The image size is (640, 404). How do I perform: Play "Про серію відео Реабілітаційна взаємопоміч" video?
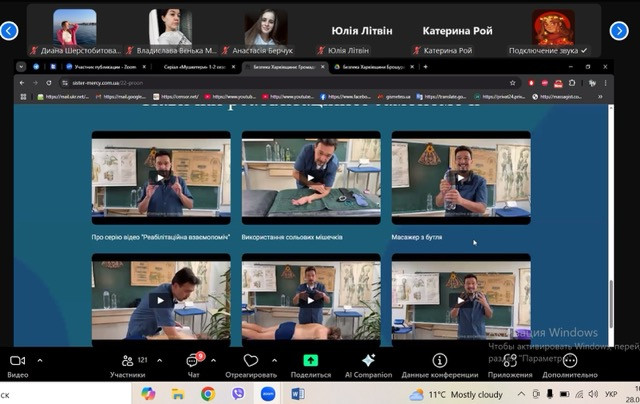tap(160, 177)
